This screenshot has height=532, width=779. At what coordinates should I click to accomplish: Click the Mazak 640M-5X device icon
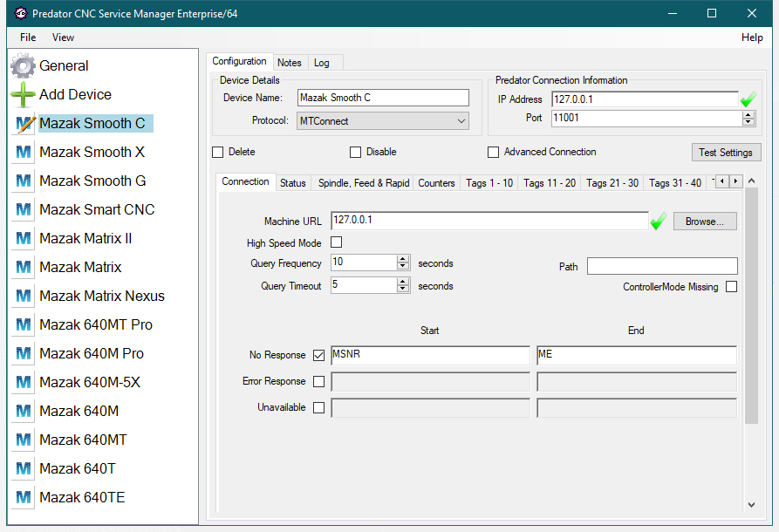(24, 383)
